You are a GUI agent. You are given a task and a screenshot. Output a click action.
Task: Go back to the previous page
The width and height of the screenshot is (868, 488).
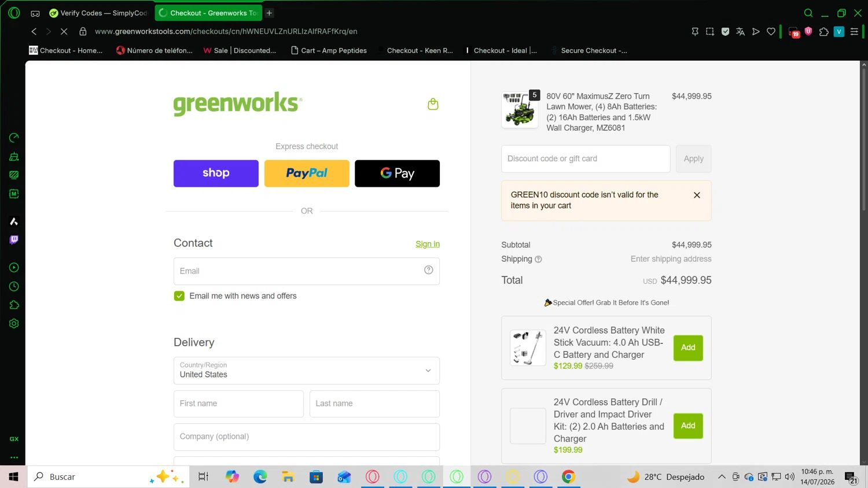34,31
